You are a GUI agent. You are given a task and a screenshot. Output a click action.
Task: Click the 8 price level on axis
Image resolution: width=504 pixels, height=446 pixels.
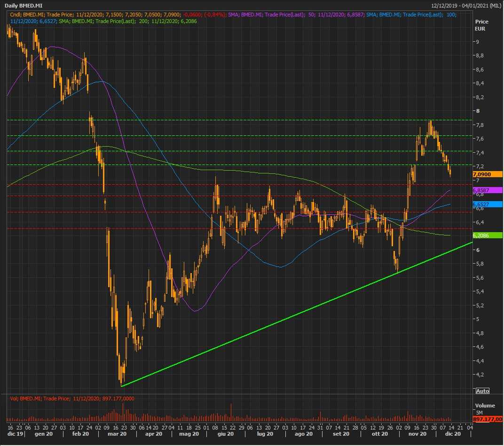pyautogui.click(x=478, y=111)
